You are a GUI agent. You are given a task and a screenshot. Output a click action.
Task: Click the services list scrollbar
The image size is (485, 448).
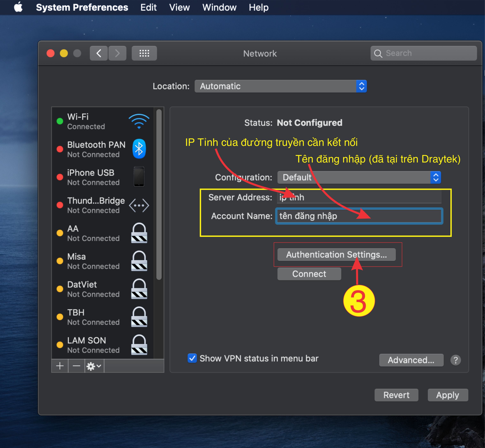tap(159, 195)
